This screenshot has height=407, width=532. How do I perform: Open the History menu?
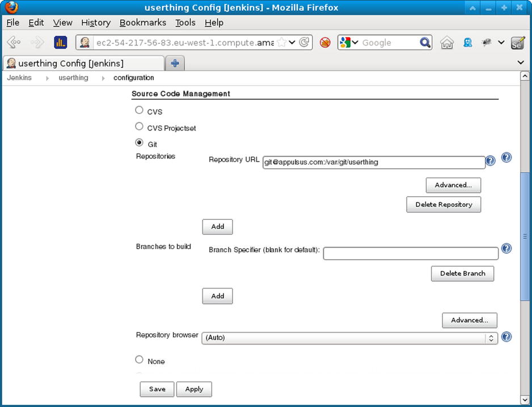(96, 23)
